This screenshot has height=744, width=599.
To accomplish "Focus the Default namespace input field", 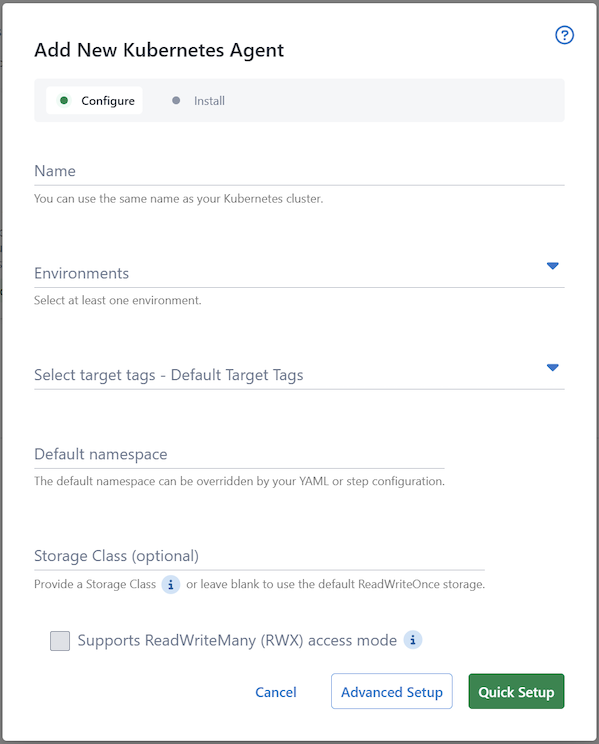I will (239, 455).
